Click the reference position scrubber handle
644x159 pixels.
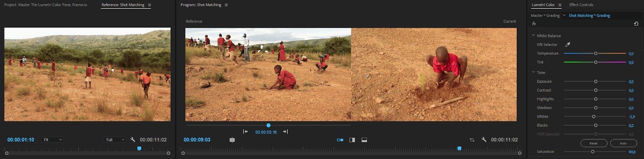click(x=268, y=125)
